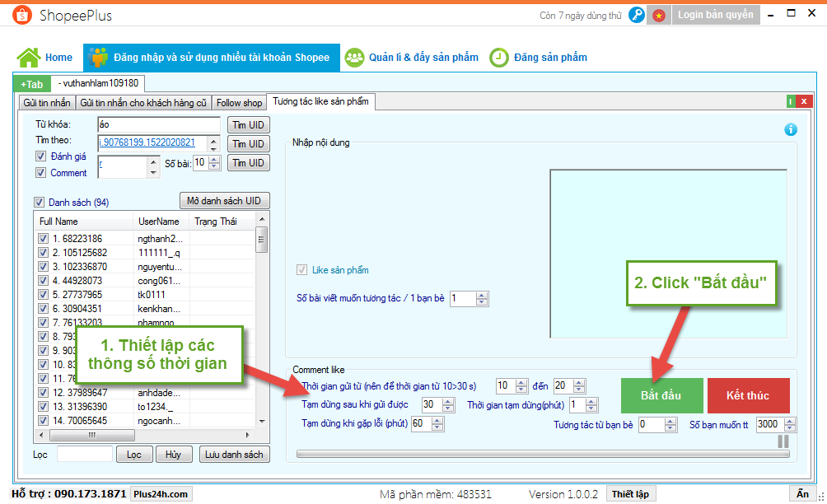Switch to the Follow shop tab

pos(239,103)
